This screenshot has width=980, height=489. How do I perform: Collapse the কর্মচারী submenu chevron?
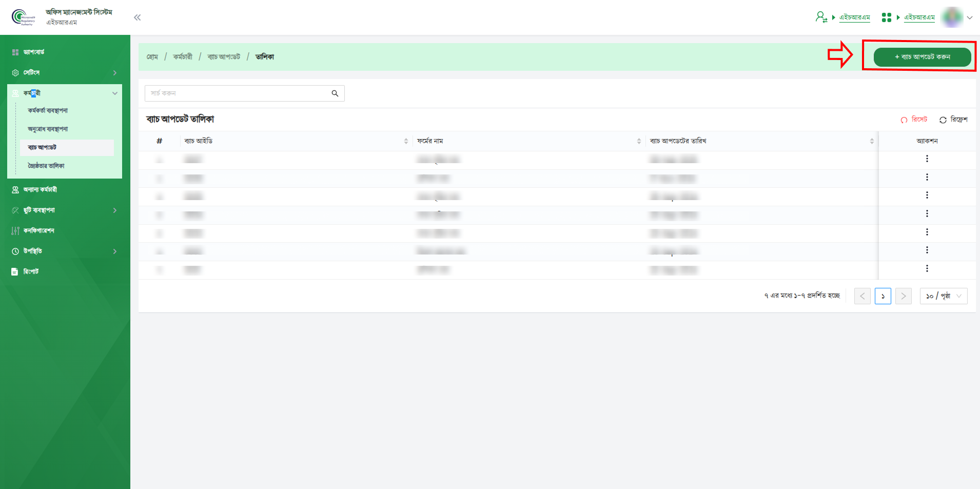(114, 93)
